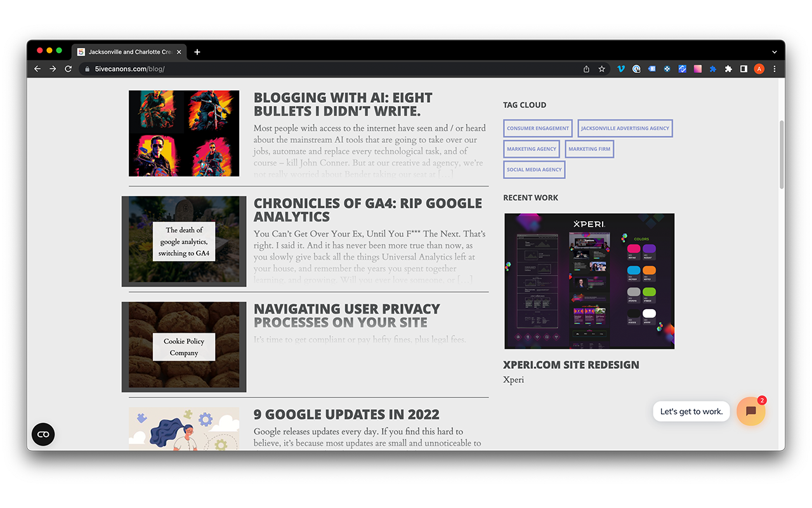Click the blue puzzle-piece extension icon

coord(712,69)
